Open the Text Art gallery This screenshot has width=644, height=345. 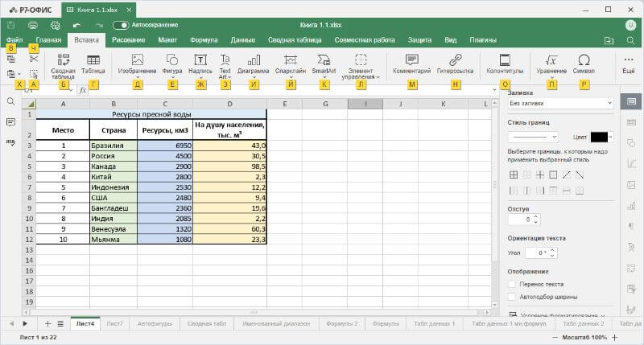pos(225,66)
